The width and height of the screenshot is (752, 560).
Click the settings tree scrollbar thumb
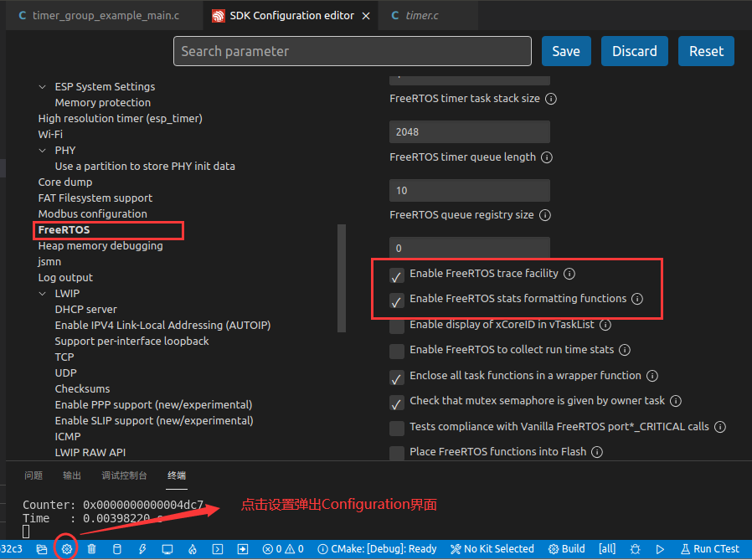(342, 278)
